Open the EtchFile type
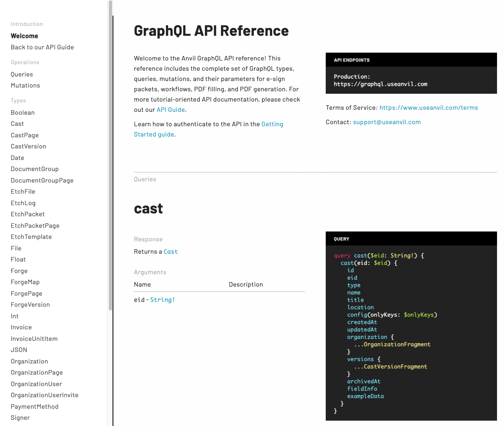The image size is (504, 426). point(23,192)
